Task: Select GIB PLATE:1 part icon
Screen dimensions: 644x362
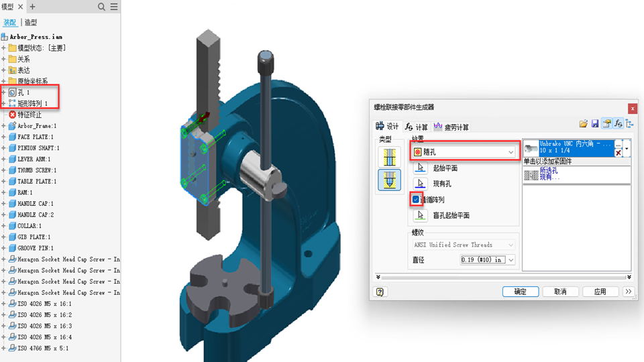Action: [12, 237]
